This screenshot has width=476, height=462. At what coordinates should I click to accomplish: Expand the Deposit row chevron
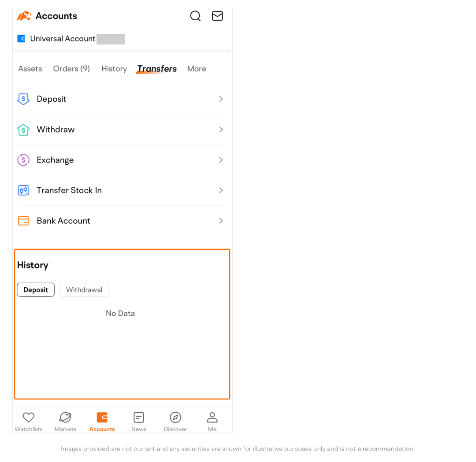coord(221,99)
